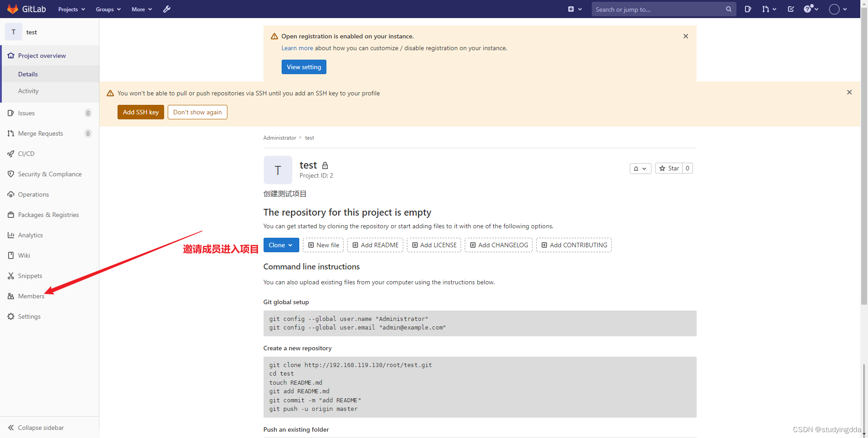Dismiss the open registration alert

[685, 36]
